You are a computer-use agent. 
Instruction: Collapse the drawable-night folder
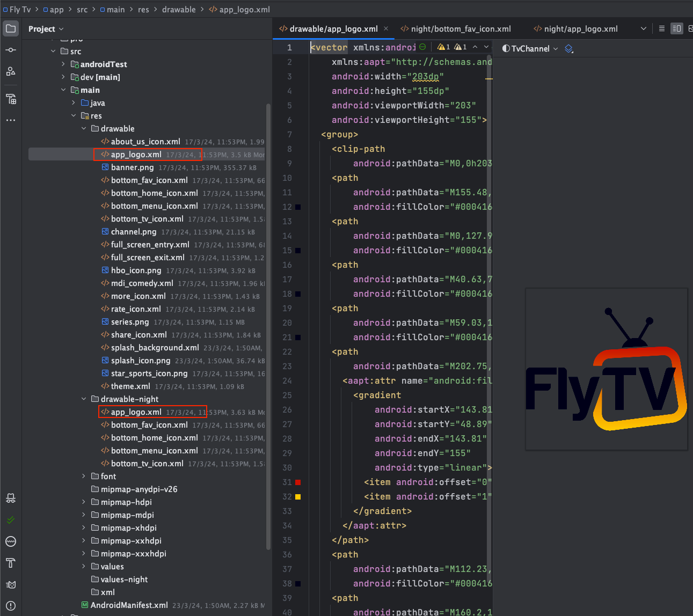point(84,399)
